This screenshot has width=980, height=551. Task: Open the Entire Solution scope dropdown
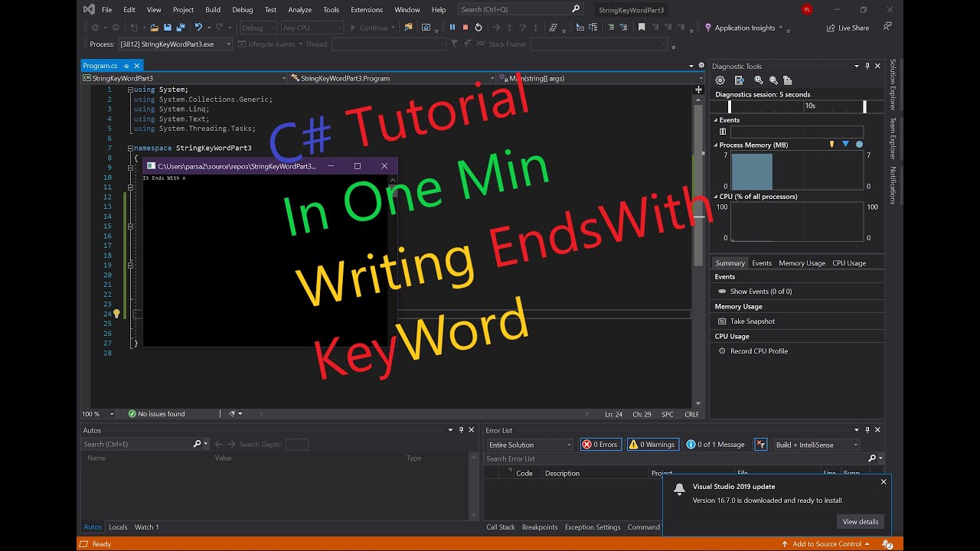coord(530,445)
